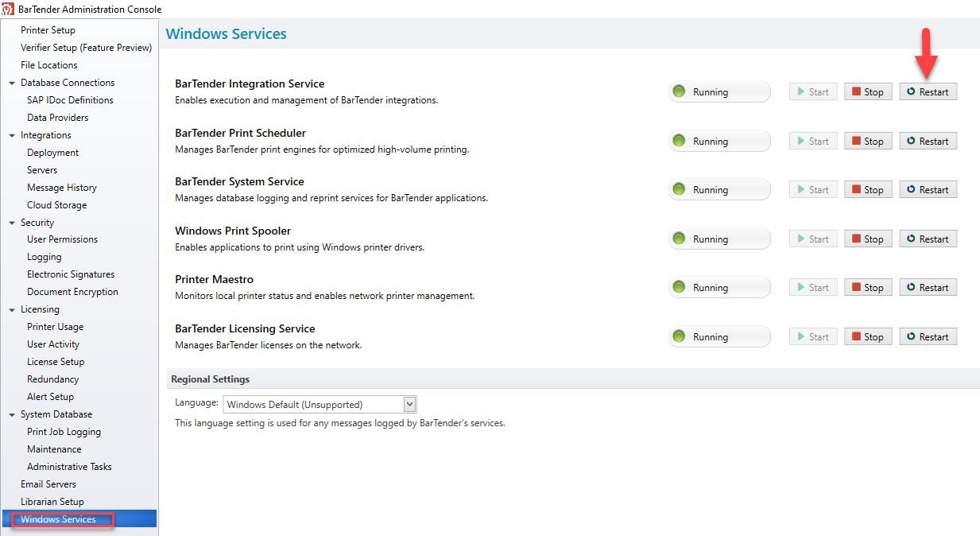
Task: Stop the Printer Maestro service
Action: point(868,288)
